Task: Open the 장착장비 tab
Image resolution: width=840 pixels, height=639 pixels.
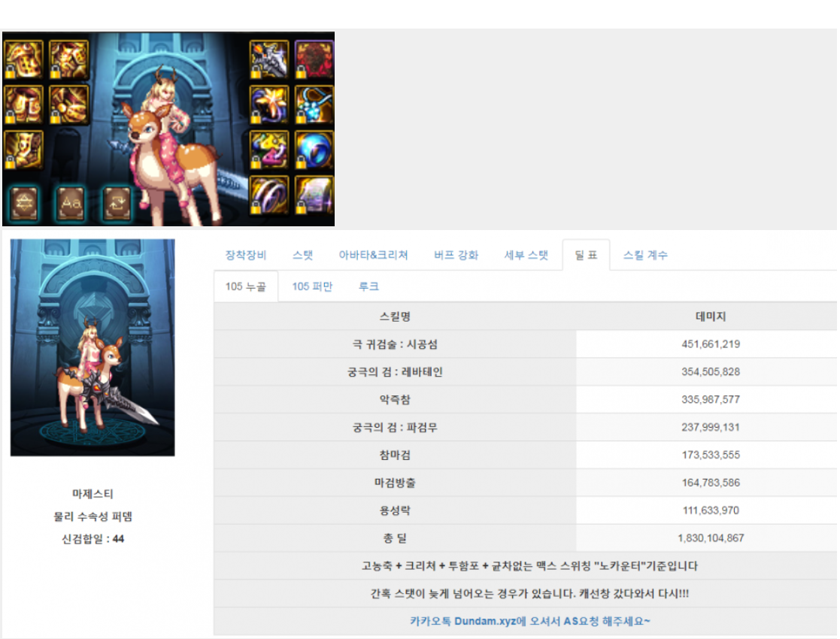Action: [x=246, y=255]
